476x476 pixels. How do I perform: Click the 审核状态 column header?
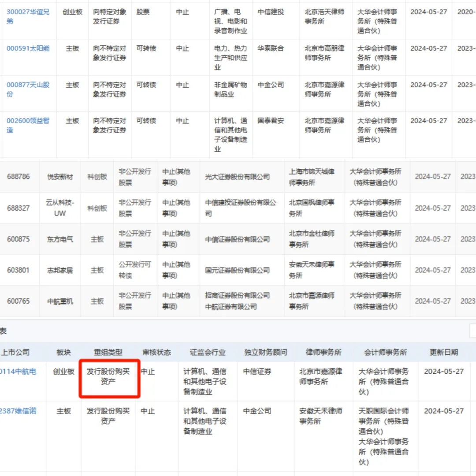156,352
